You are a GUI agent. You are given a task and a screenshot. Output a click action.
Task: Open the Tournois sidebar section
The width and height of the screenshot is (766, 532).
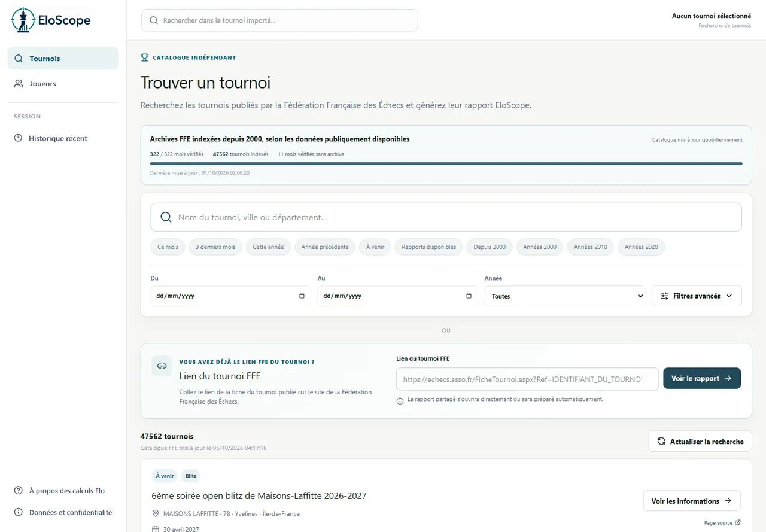coord(63,59)
